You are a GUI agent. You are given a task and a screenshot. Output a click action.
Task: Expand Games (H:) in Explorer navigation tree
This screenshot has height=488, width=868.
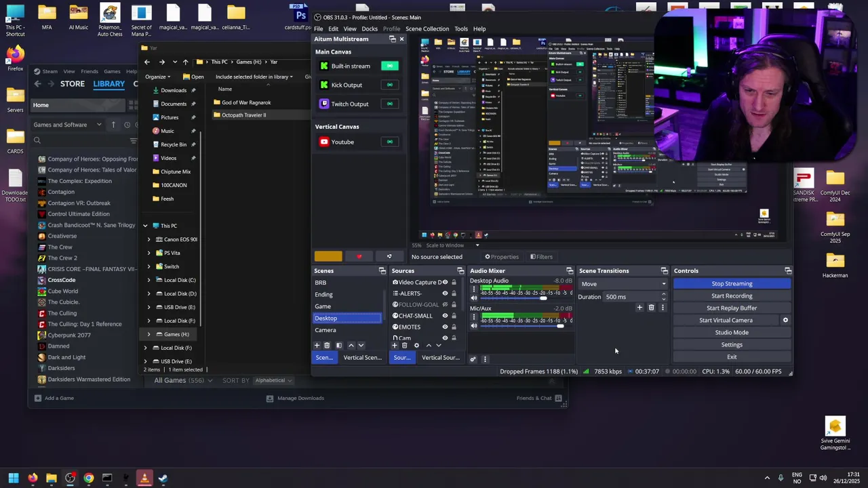pyautogui.click(x=149, y=334)
